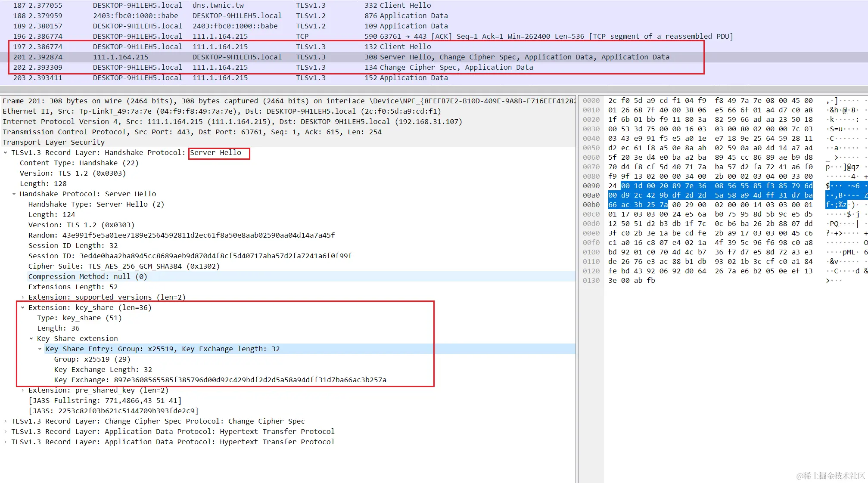
Task: Expand the supported_versions extension
Action: click(x=22, y=297)
